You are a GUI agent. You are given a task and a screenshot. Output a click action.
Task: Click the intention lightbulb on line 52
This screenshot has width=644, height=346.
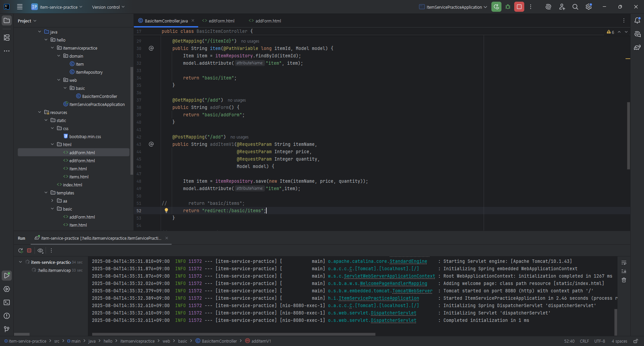166,211
